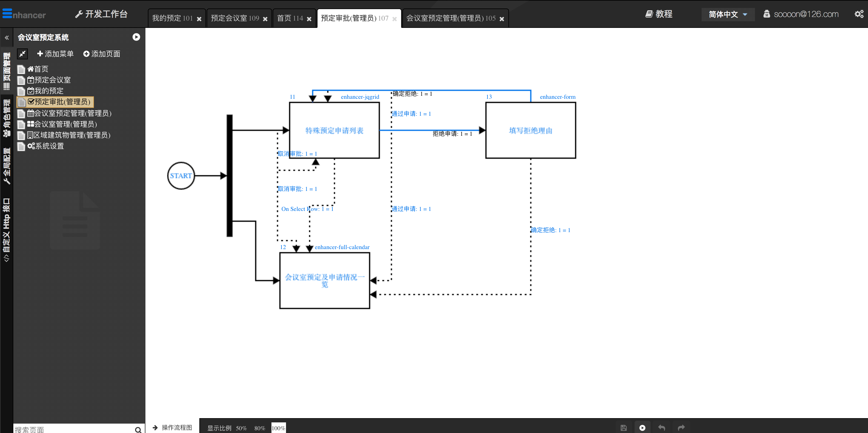Viewport: 868px width, 433px height.
Task: Switch to 会议室预定管理(管理员) 105 tab
Action: [x=451, y=18]
